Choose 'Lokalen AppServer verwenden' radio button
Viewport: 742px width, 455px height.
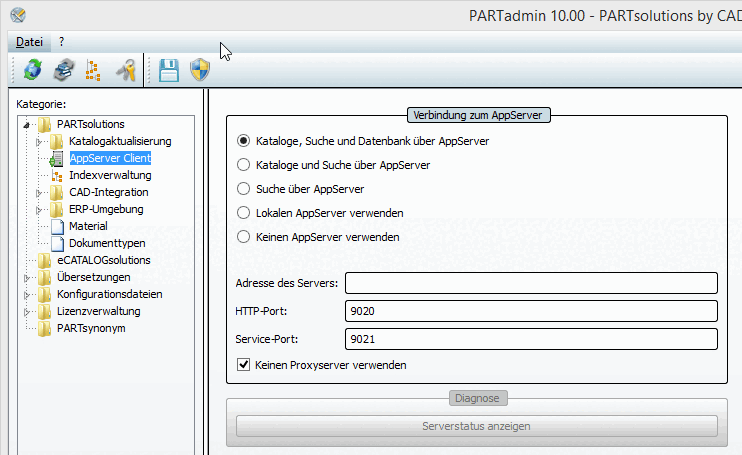tap(243, 213)
